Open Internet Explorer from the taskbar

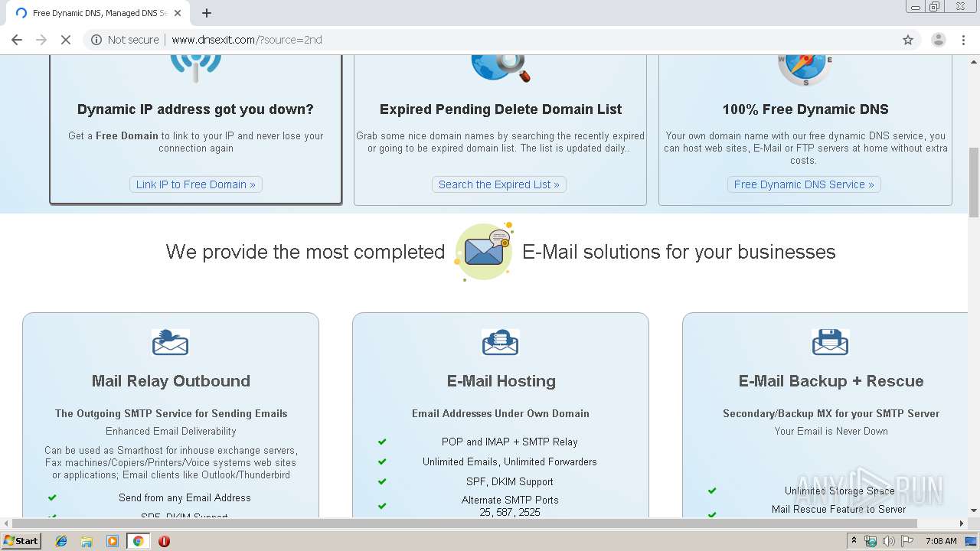coord(61,541)
